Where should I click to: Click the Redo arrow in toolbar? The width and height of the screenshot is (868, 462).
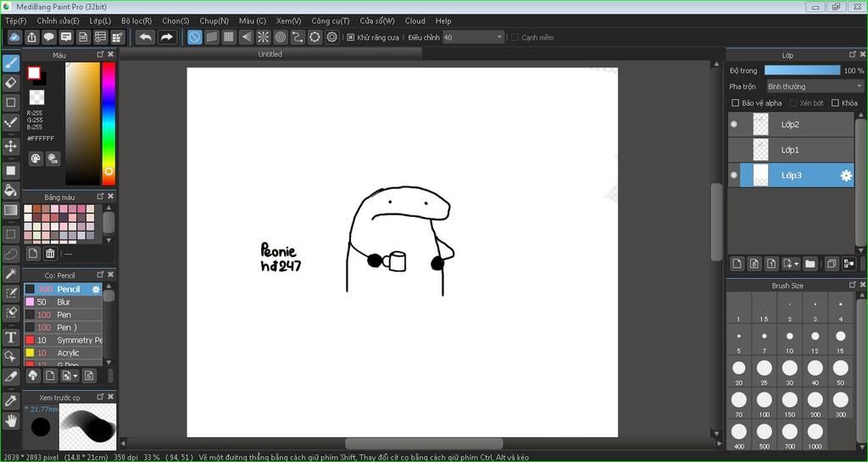(x=166, y=37)
